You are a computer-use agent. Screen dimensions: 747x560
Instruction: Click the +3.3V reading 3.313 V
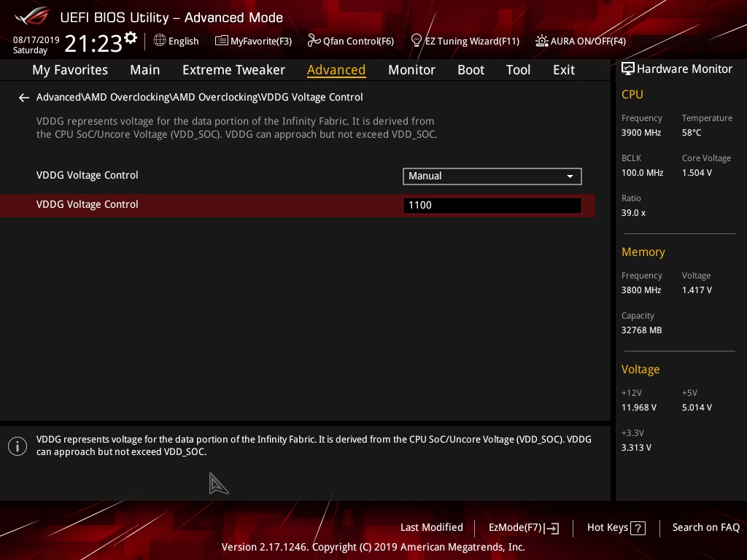(x=636, y=448)
